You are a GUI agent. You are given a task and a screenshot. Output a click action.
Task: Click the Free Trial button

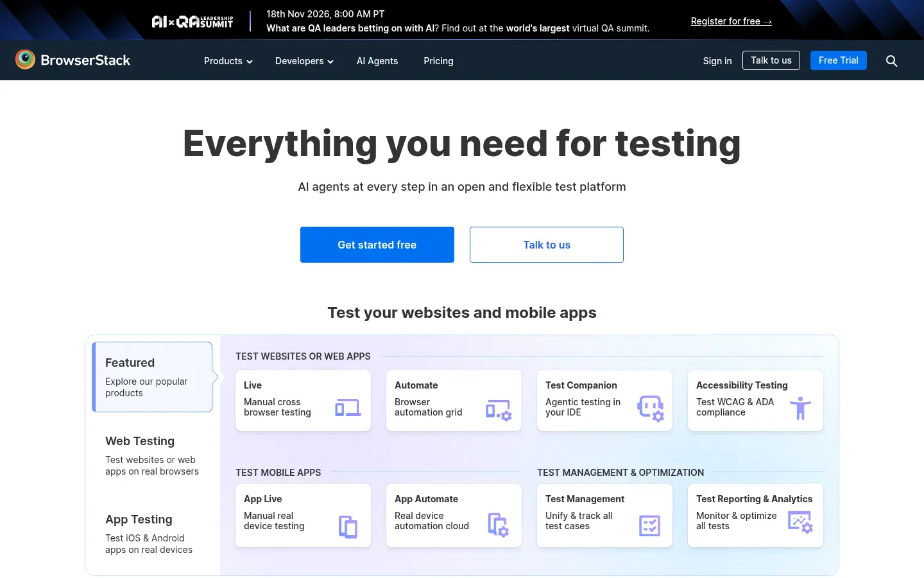tap(839, 60)
